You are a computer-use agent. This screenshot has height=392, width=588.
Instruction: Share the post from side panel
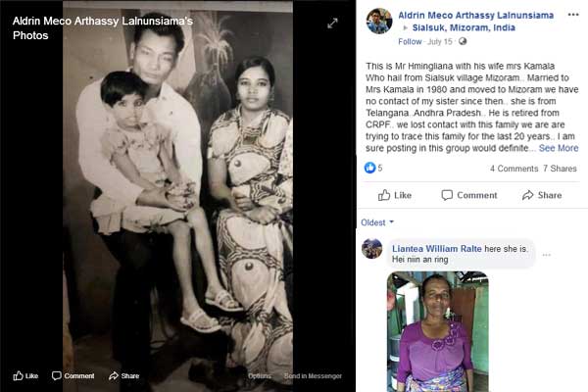click(542, 195)
